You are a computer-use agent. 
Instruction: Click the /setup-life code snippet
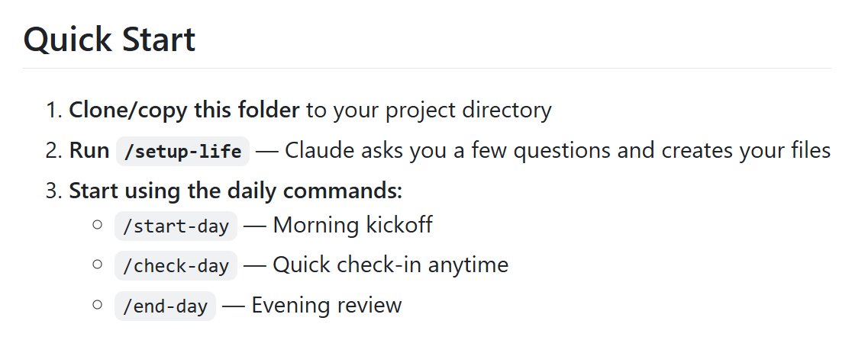click(183, 152)
